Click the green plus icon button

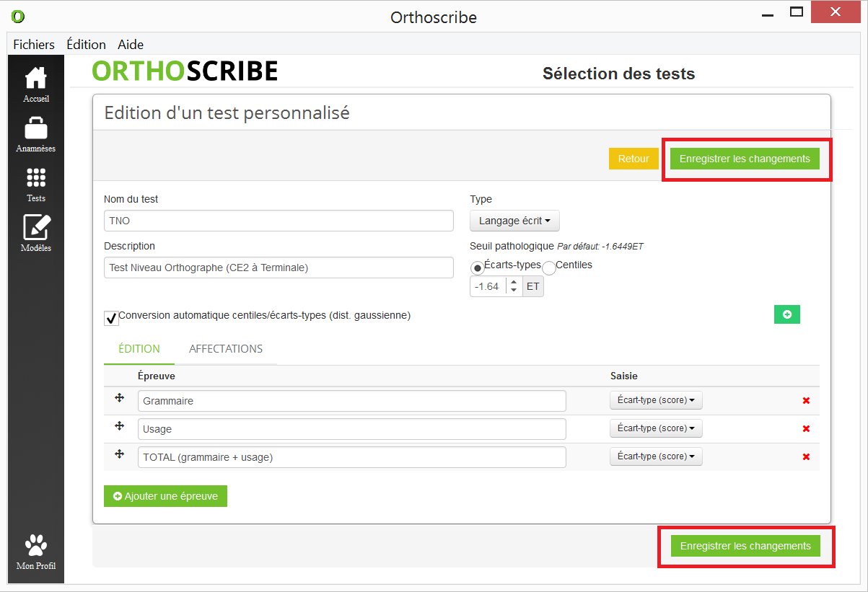pos(786,314)
